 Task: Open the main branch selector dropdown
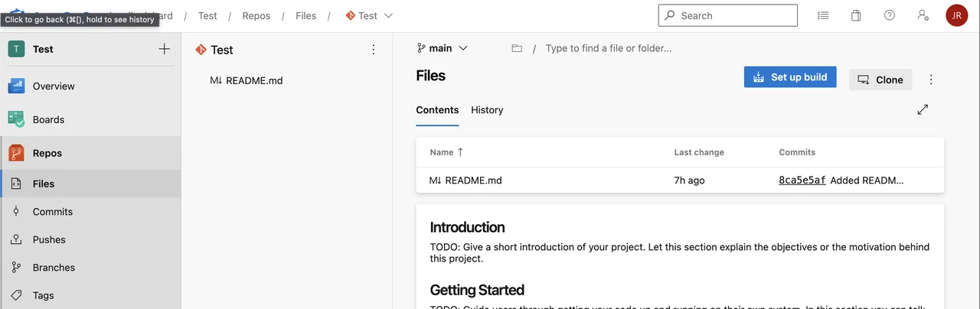click(x=443, y=48)
